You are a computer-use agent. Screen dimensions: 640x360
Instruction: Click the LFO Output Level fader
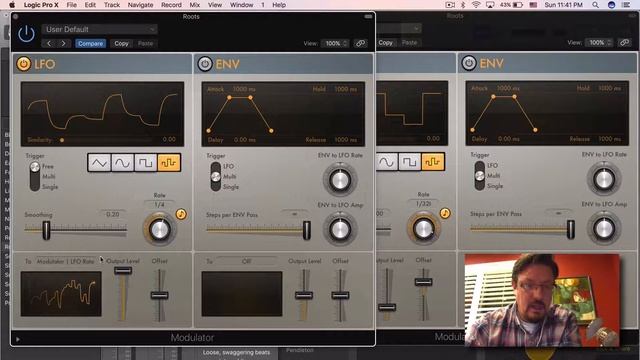click(x=123, y=270)
